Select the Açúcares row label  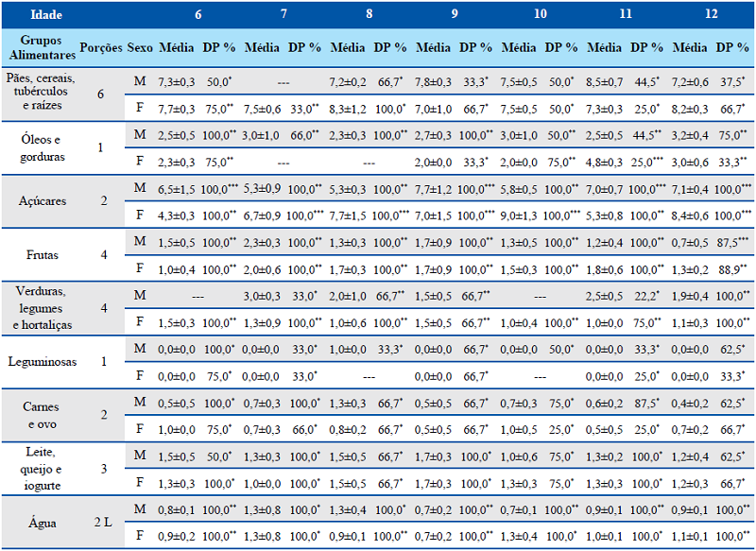click(x=41, y=201)
